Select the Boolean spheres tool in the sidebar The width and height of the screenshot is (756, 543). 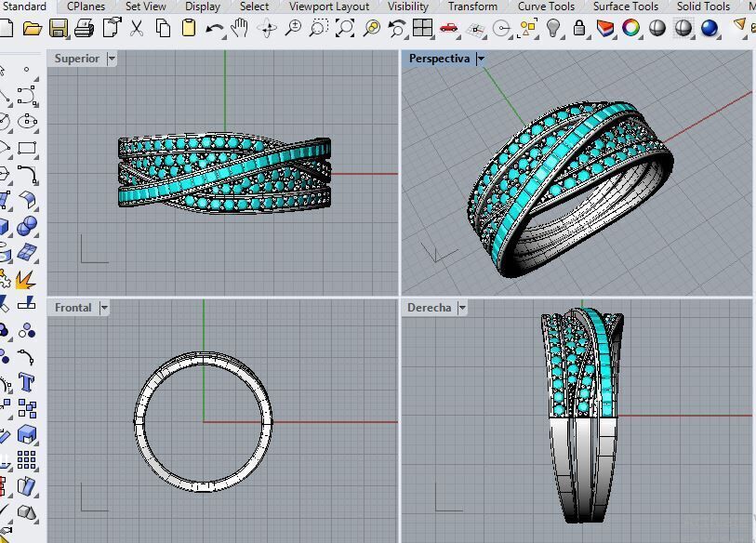(27, 226)
